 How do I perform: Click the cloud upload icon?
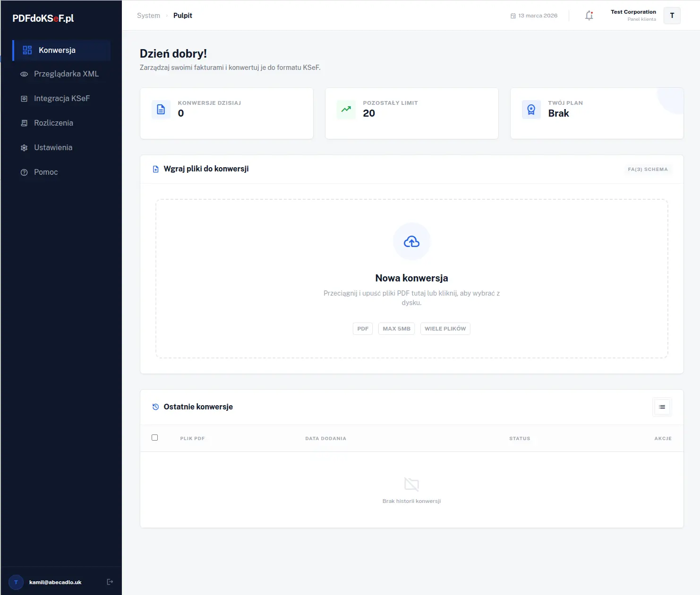(411, 242)
